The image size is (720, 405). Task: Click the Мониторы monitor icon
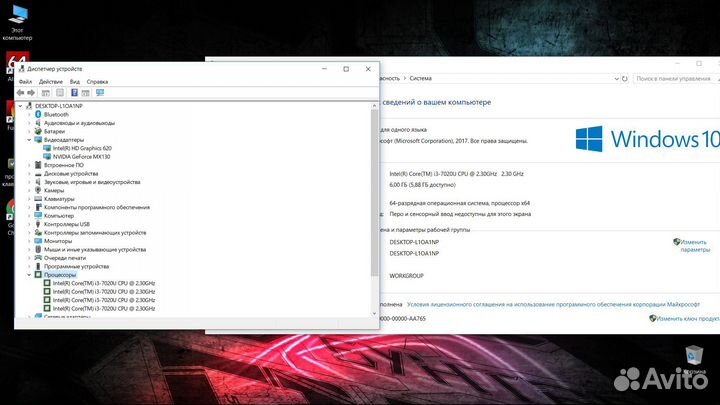(38, 241)
